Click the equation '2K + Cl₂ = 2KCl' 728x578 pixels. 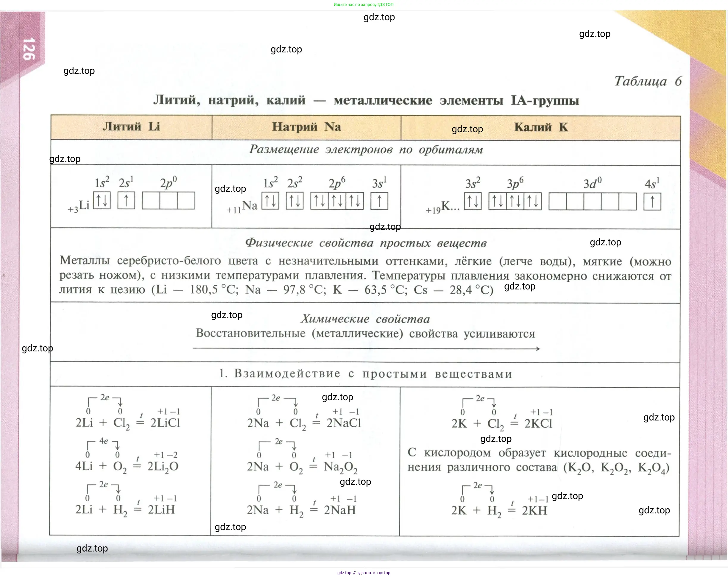pyautogui.click(x=502, y=424)
